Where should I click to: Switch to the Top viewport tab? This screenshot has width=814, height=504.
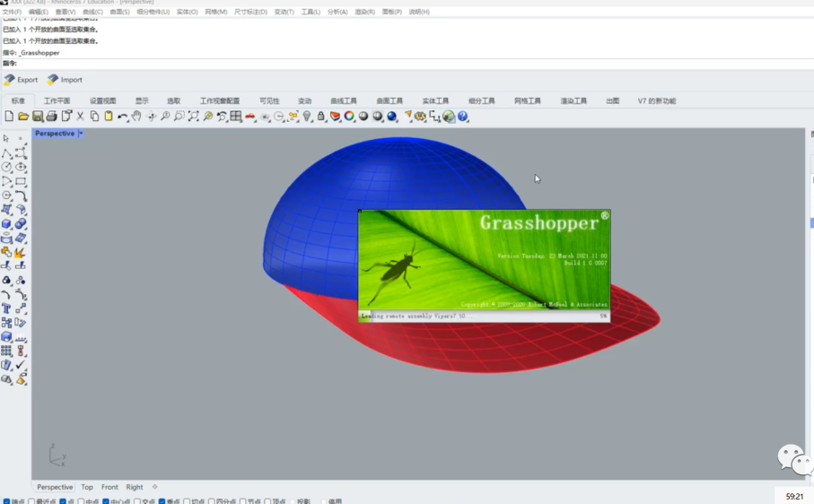pyautogui.click(x=87, y=487)
